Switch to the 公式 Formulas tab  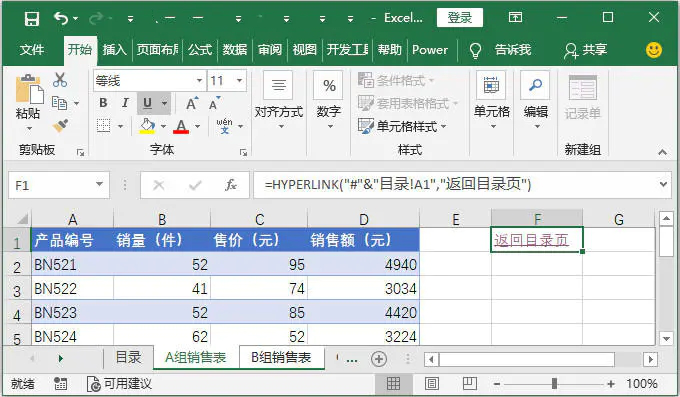tap(200, 49)
